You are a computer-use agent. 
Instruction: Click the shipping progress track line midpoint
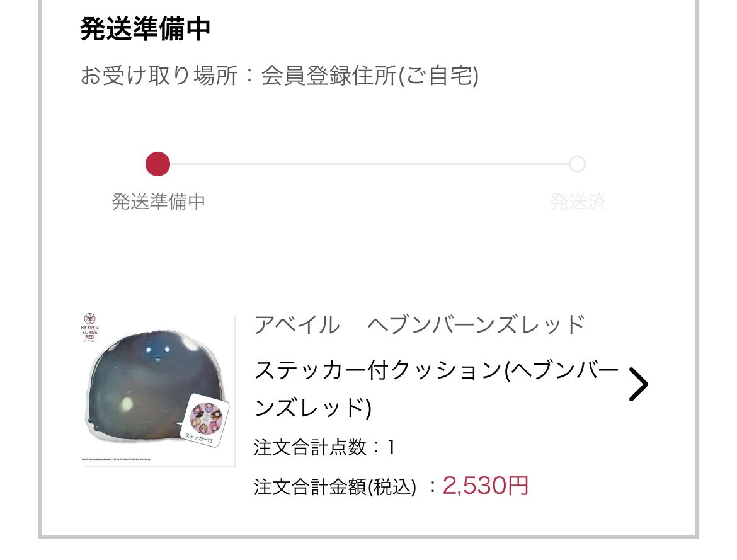(369, 164)
